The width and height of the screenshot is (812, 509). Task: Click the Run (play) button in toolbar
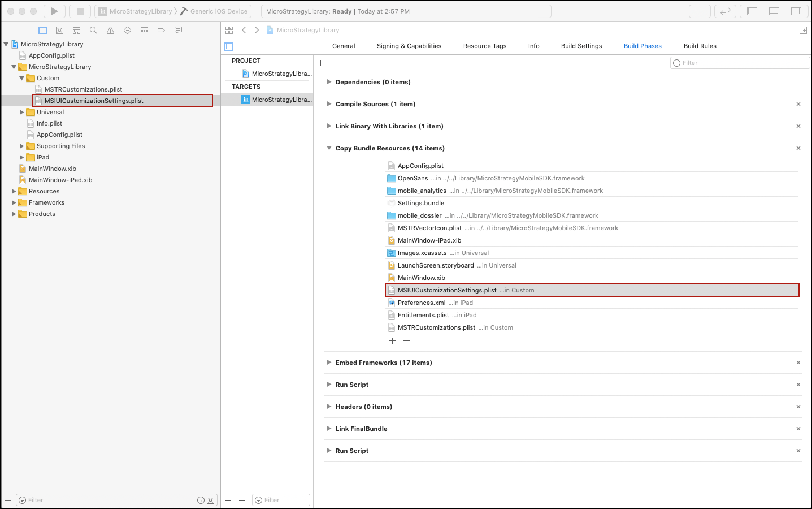54,11
